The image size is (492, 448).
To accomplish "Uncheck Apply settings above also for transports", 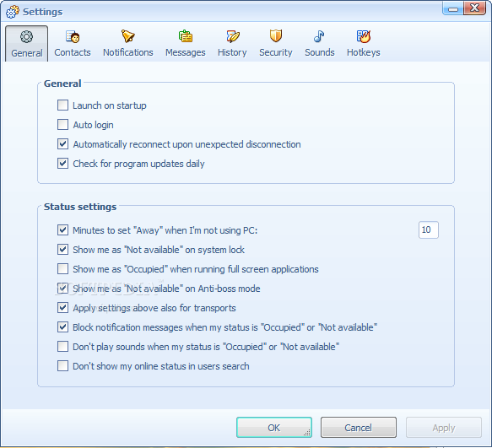I will [62, 308].
